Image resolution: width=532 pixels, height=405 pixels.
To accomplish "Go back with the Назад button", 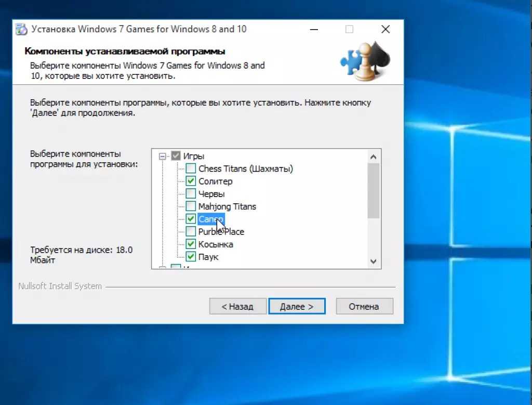I will [x=237, y=306].
